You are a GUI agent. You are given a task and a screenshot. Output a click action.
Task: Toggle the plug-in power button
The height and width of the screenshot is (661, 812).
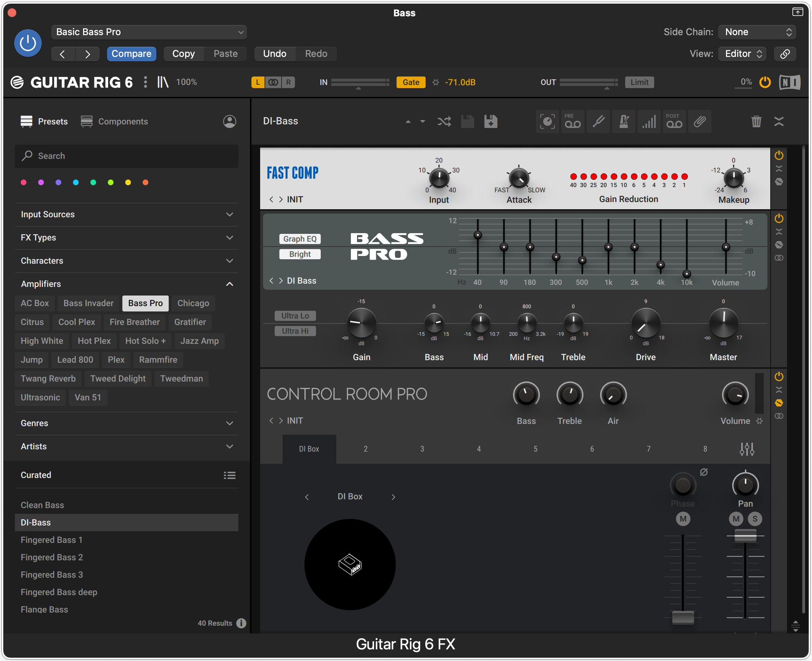click(28, 43)
